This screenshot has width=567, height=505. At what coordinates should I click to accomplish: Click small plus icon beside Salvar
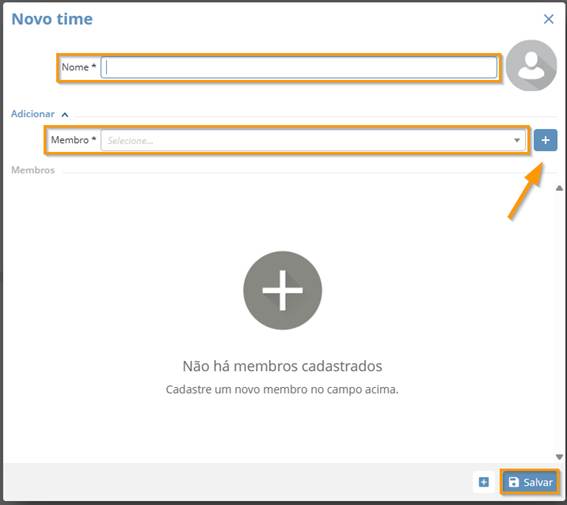click(483, 482)
